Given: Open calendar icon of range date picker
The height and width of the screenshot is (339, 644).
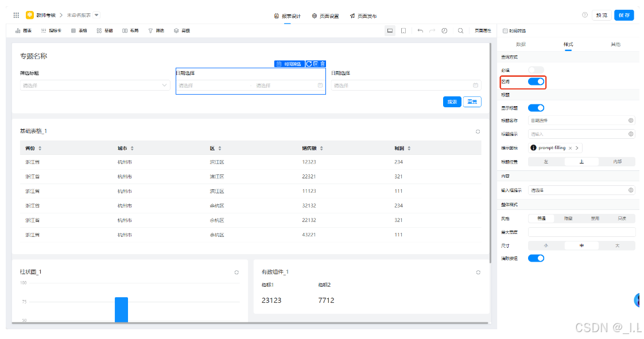Looking at the screenshot, I should [x=320, y=85].
